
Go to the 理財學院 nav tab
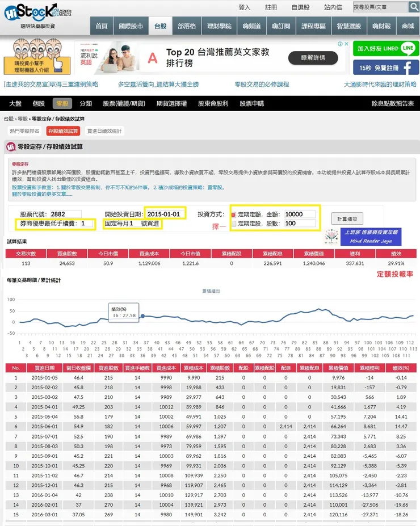pos(219,26)
